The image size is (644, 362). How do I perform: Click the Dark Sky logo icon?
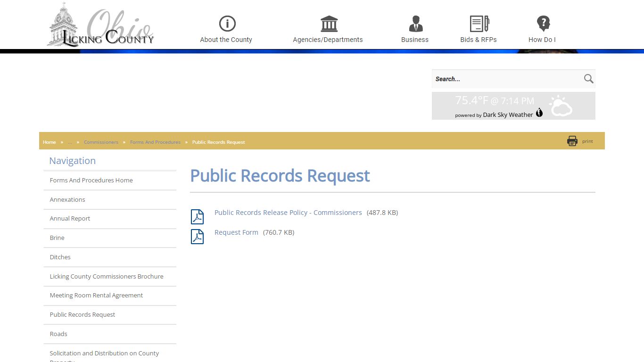pos(539,113)
